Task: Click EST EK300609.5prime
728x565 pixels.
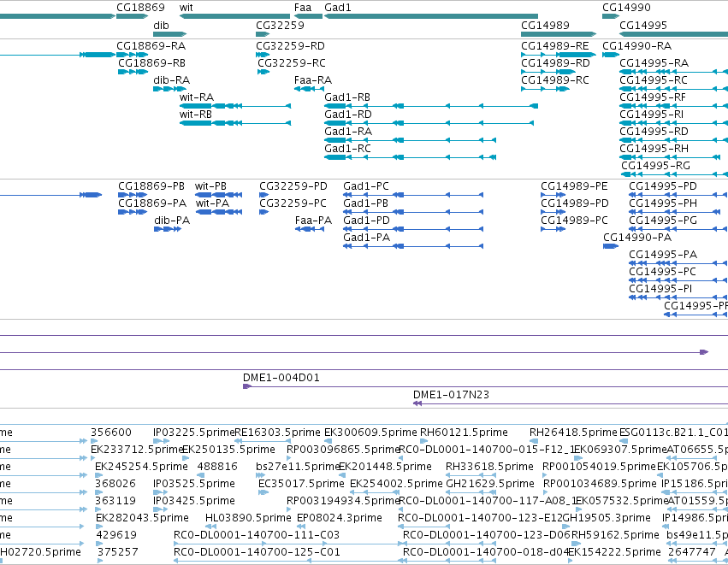Action: 328,441
